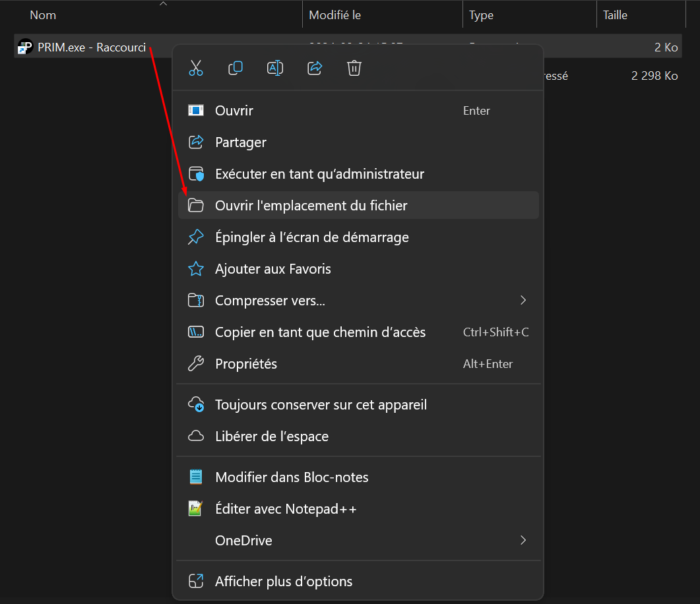Open Propriétés from the menu
The width and height of the screenshot is (700, 604).
pyautogui.click(x=246, y=364)
